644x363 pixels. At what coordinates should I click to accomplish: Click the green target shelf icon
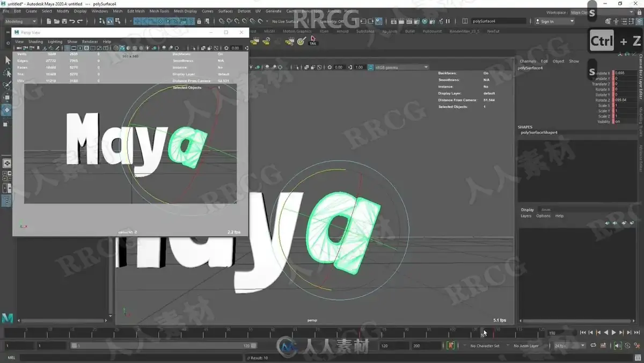[x=302, y=41]
